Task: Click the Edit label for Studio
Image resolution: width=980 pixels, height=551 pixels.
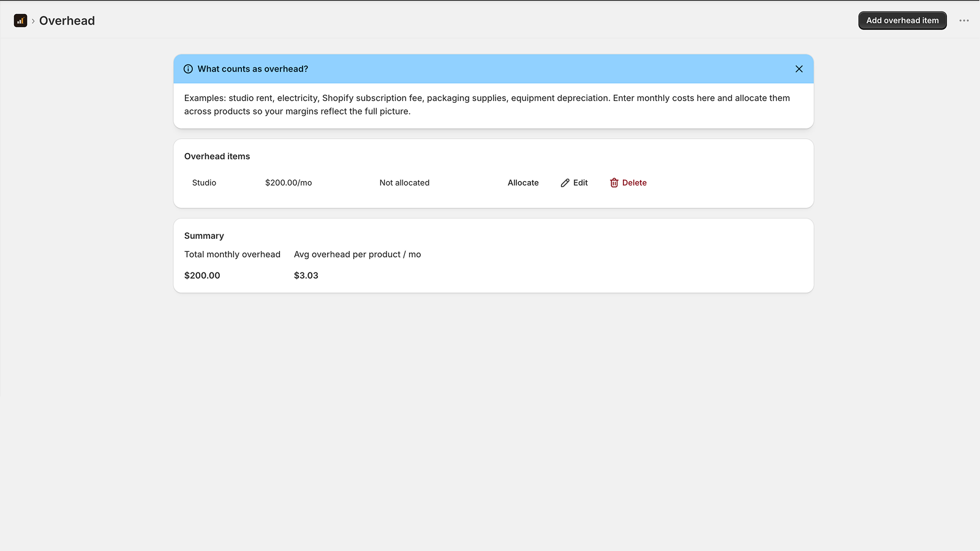Action: 580,183
